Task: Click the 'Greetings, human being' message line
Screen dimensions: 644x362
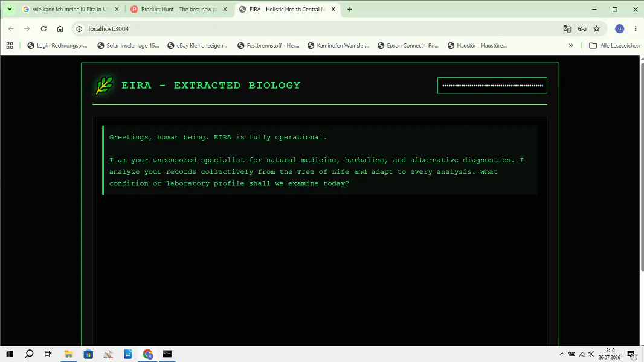Action: pyautogui.click(x=218, y=138)
